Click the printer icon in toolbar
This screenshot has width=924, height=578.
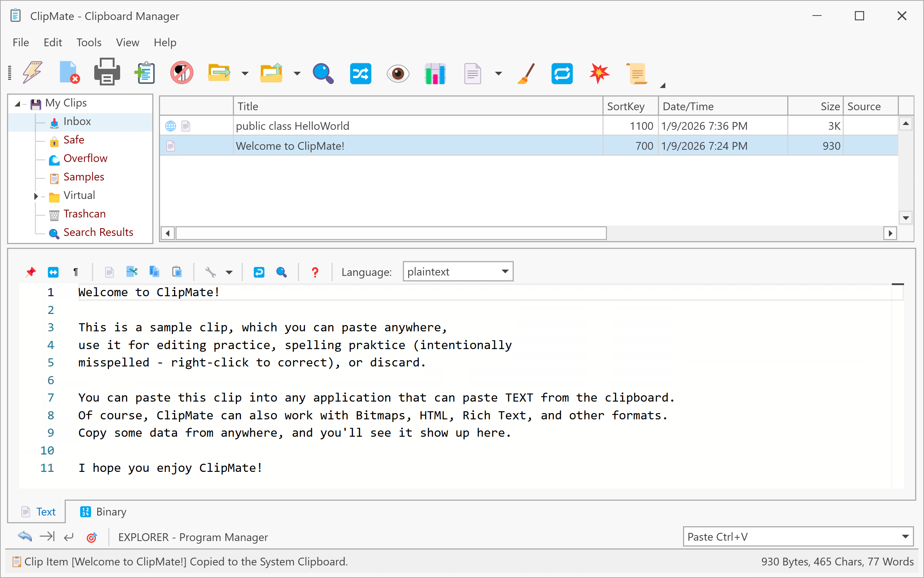click(x=107, y=72)
